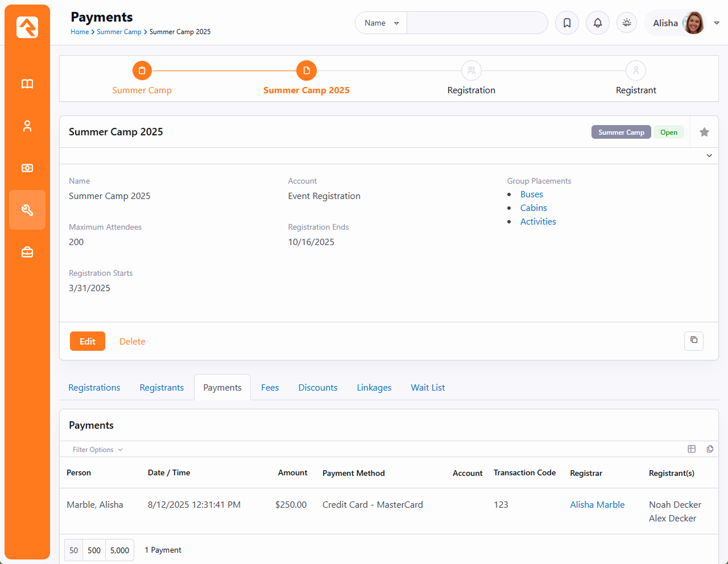Toggle the follow star for Summer Camp 2025
Image resolution: width=728 pixels, height=564 pixels.
point(704,132)
